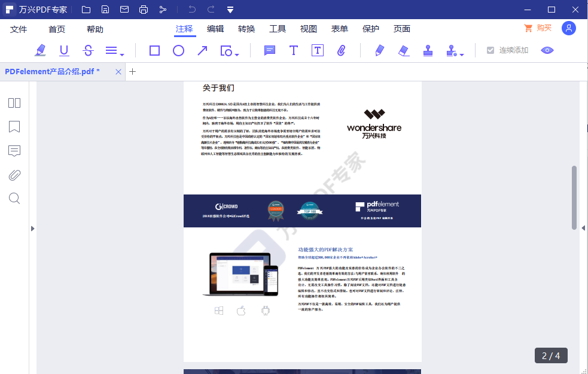The width and height of the screenshot is (588, 374).
Task: Select the highlight text tool
Action: 40,51
